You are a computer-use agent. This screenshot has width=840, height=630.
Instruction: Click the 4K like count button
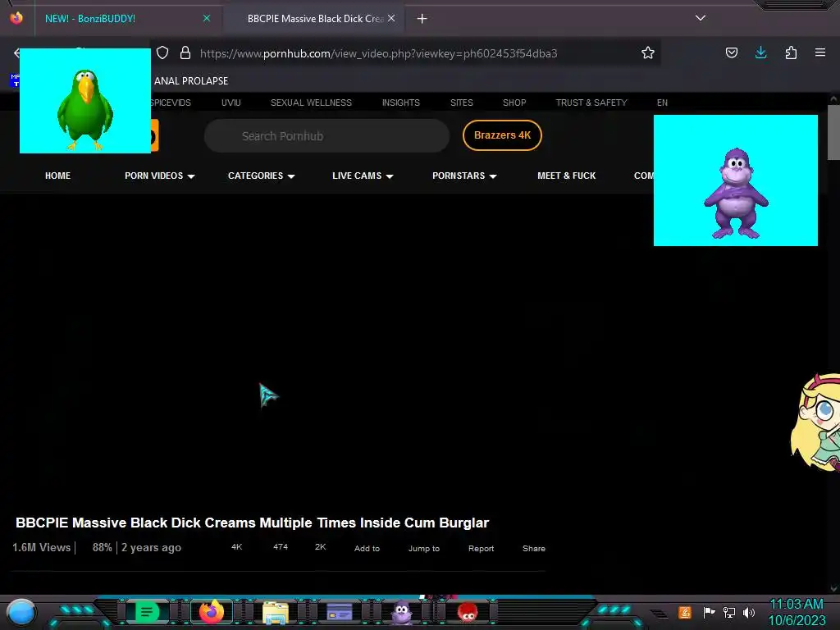[237, 547]
